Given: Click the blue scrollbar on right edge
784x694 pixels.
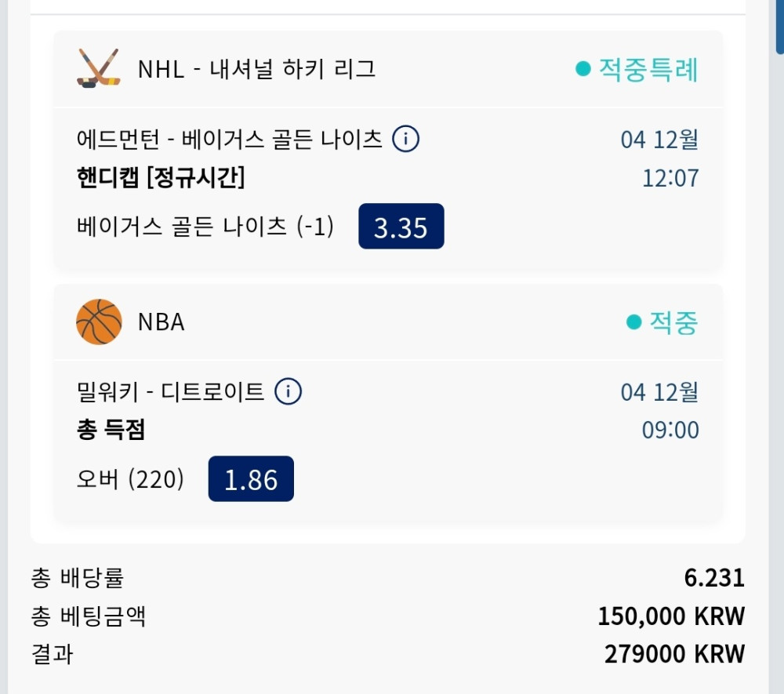Looking at the screenshot, I should (779, 27).
